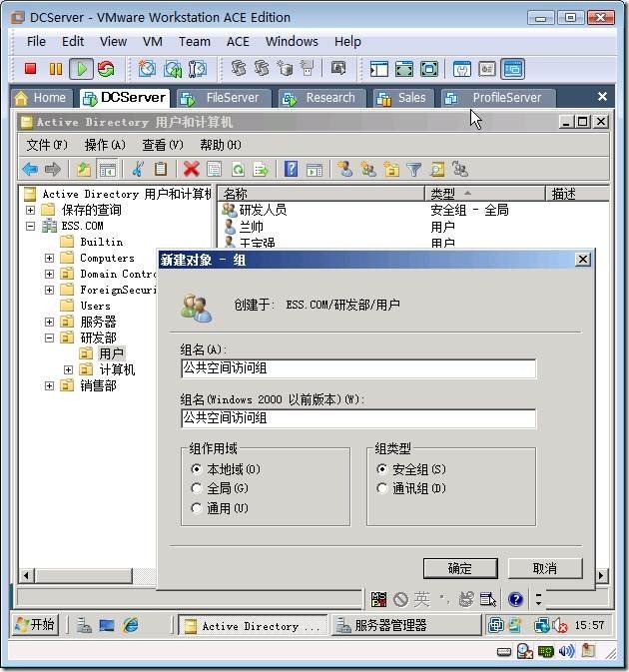This screenshot has width=629, height=672.
Task: Select the Users container in tree
Action: pyautogui.click(x=95, y=306)
